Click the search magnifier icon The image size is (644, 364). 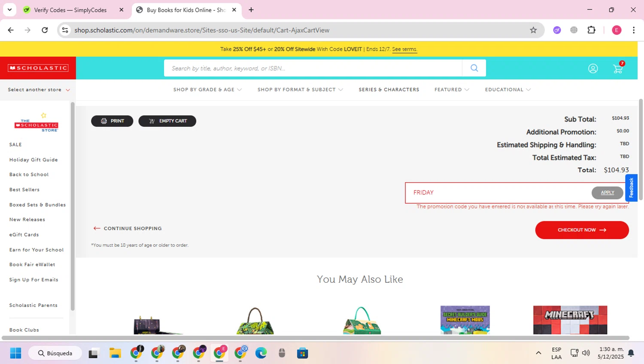[x=474, y=68]
